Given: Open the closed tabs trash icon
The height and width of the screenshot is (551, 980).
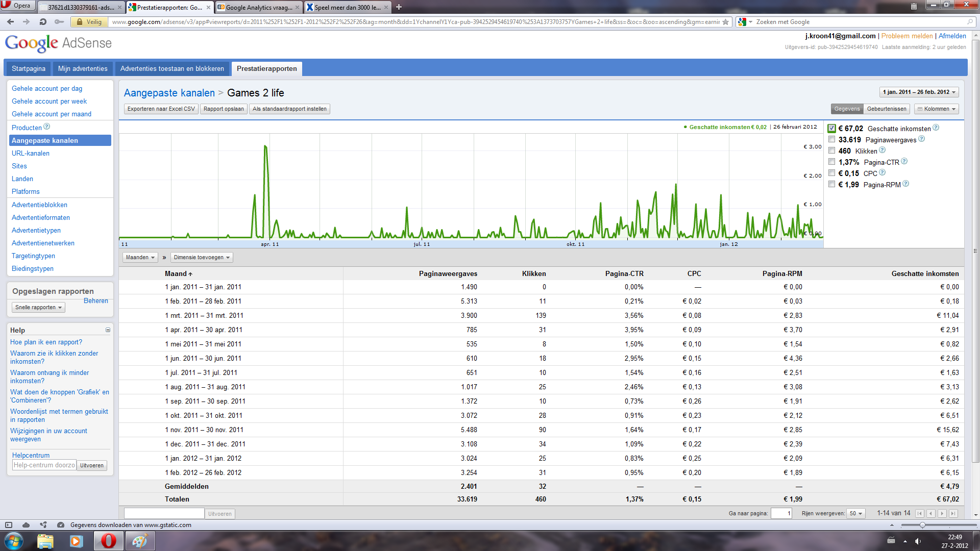Looking at the screenshot, I should point(914,7).
